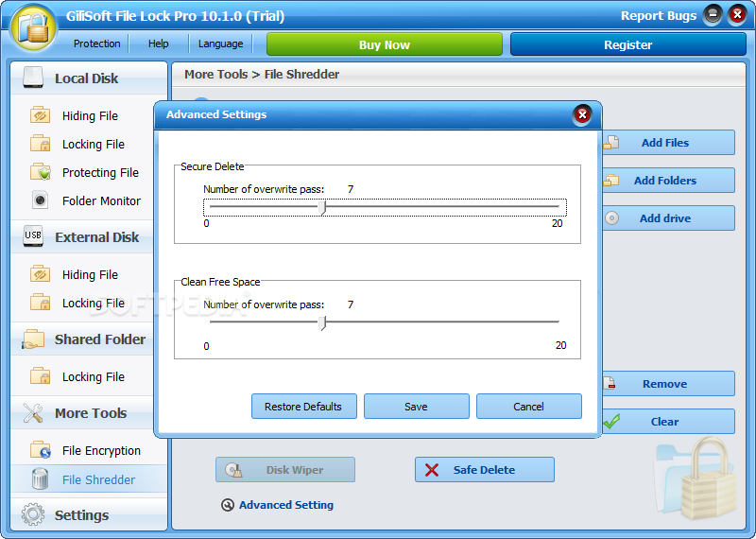Click the green Buy Now button
This screenshot has height=539, width=756.
coord(385,44)
